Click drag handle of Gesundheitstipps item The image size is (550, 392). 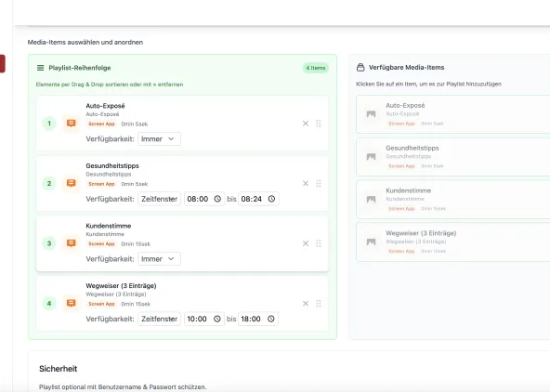point(319,183)
